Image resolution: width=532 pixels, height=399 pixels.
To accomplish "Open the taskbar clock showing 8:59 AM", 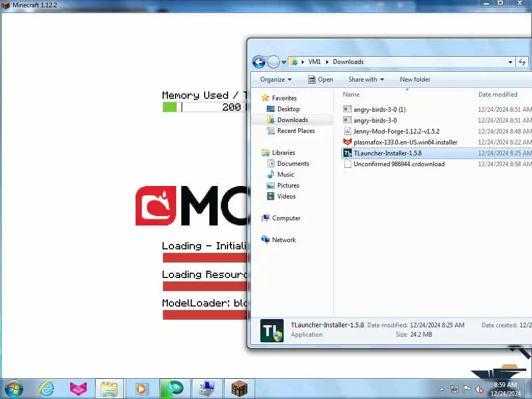I will [x=506, y=389].
